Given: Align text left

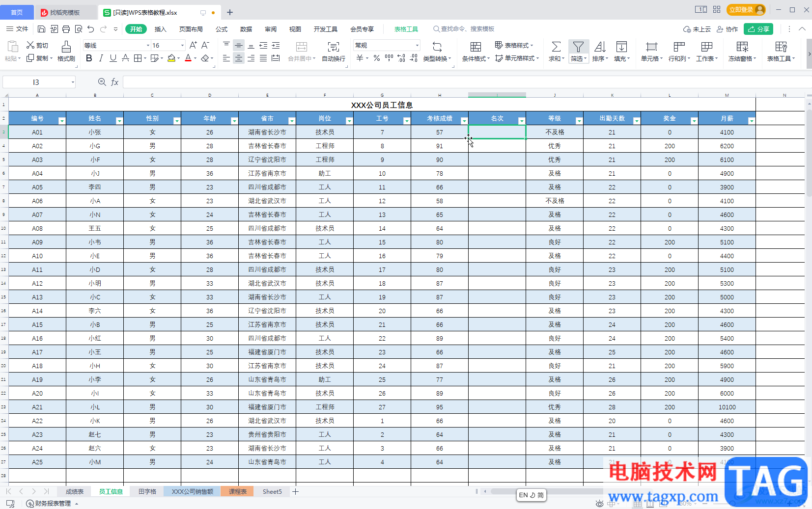Looking at the screenshot, I should click(x=226, y=58).
